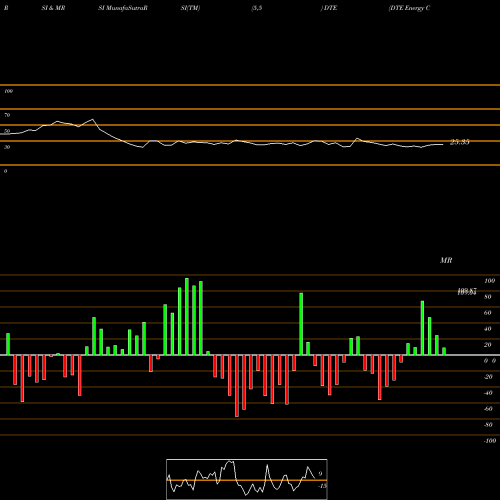The width and height of the screenshot is (500, 500).
Task: Click the RSI axis label 30
Action: [x=7, y=147]
